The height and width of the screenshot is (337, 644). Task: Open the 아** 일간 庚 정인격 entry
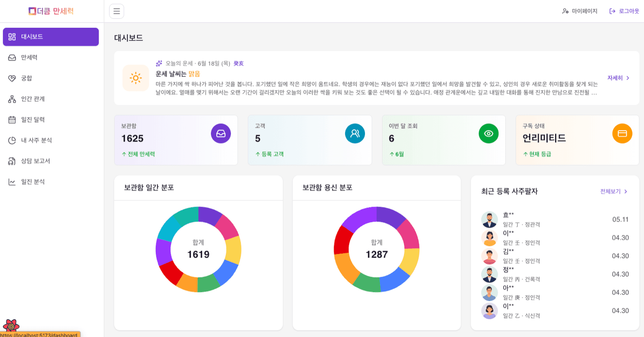(x=555, y=292)
